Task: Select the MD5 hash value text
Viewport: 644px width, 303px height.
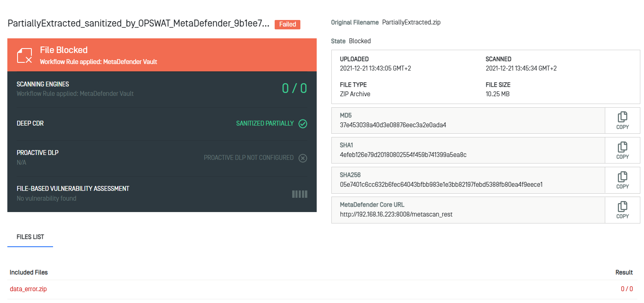Action: [393, 125]
